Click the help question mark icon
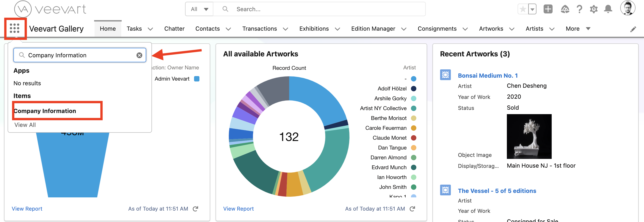The image size is (644, 222). tap(579, 9)
